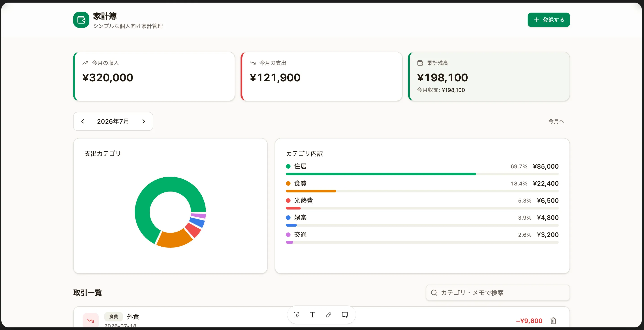644x330 pixels.
Task: Select the comment tool in floating toolbar
Action: coord(345,315)
